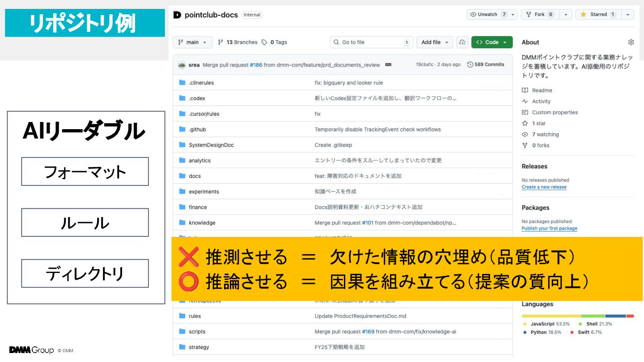View 0 forks link
This screenshot has height=362, width=644.
tap(536, 145)
